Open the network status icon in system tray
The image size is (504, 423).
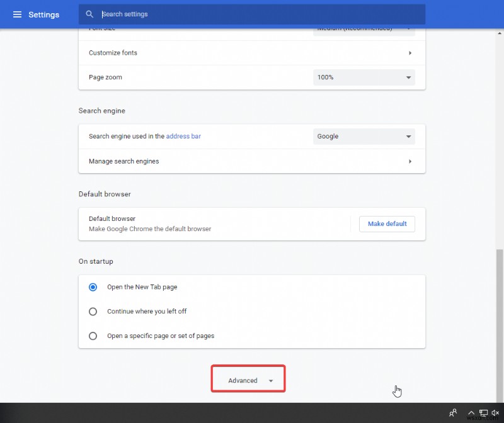(484, 413)
